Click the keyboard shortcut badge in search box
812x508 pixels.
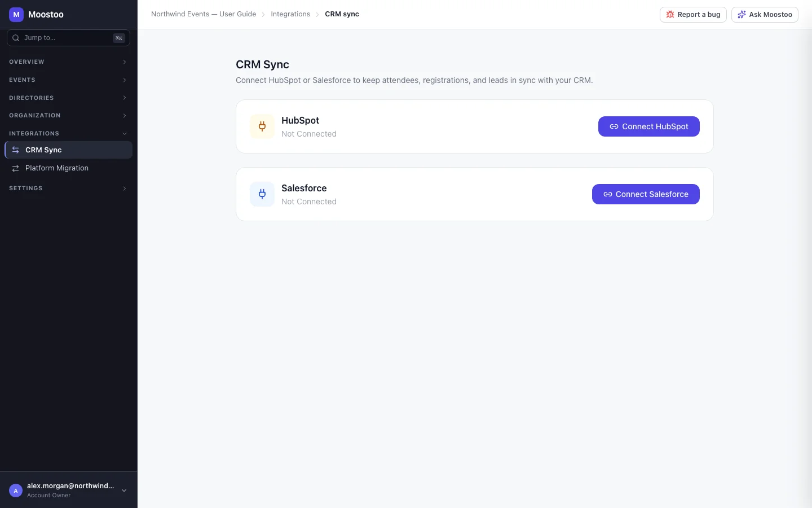pyautogui.click(x=119, y=38)
